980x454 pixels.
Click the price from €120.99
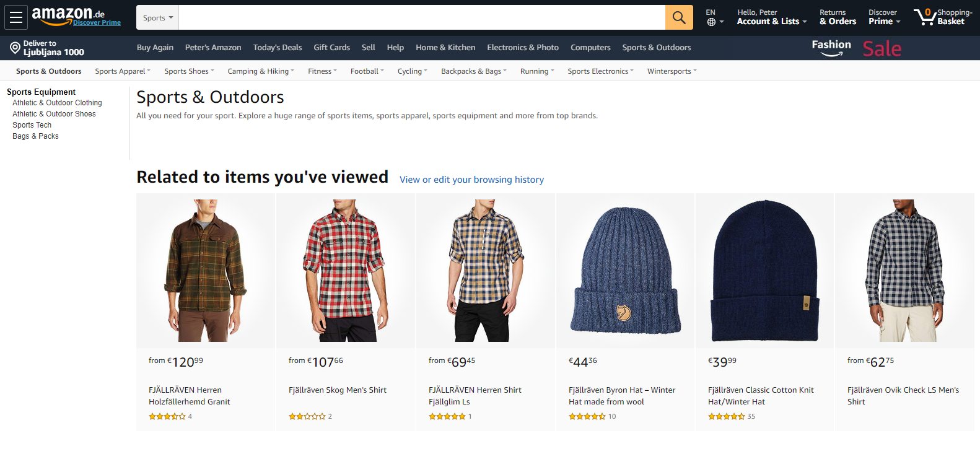(176, 362)
